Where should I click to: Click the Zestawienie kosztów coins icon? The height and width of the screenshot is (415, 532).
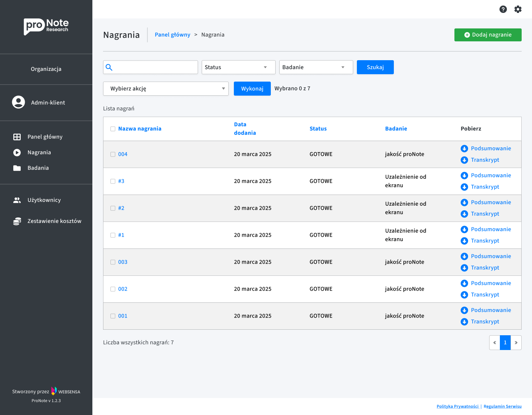(x=17, y=221)
